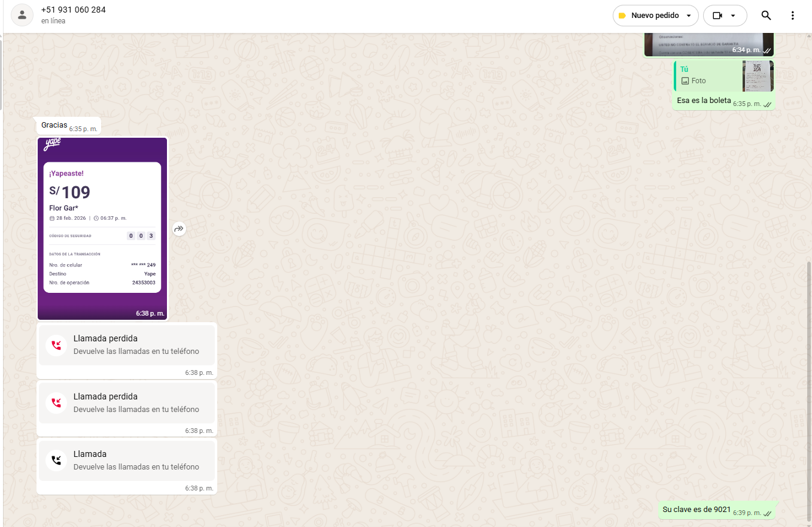Click the video call camera icon
Viewport: 812px width, 527px height.
click(716, 16)
